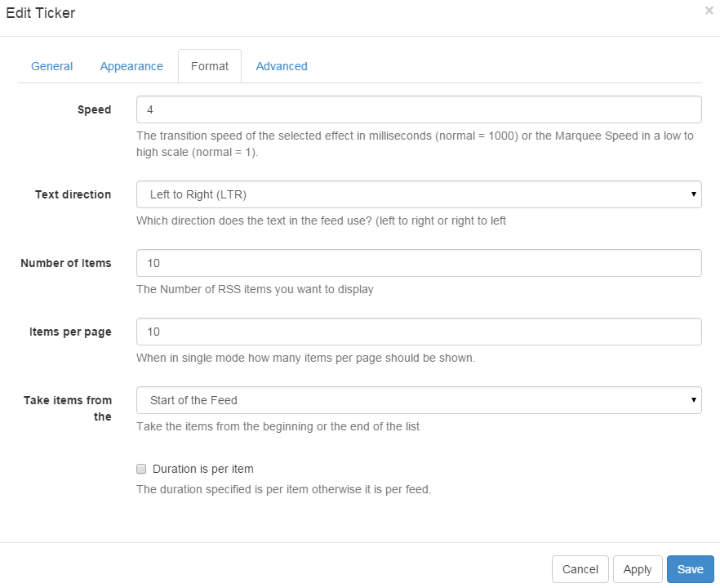Click the 'Duration is per item' label text
This screenshot has height=588, width=720.
pos(203,469)
